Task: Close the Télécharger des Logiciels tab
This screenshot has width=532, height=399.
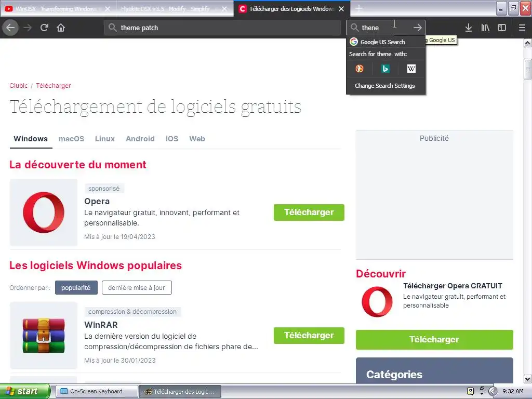Action: 341,9
